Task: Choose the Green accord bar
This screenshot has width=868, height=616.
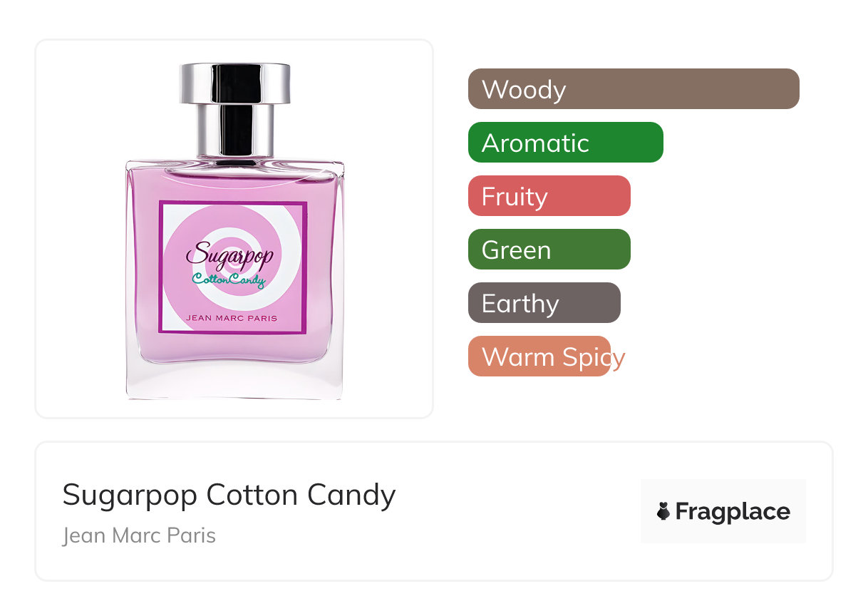Action: click(x=549, y=249)
